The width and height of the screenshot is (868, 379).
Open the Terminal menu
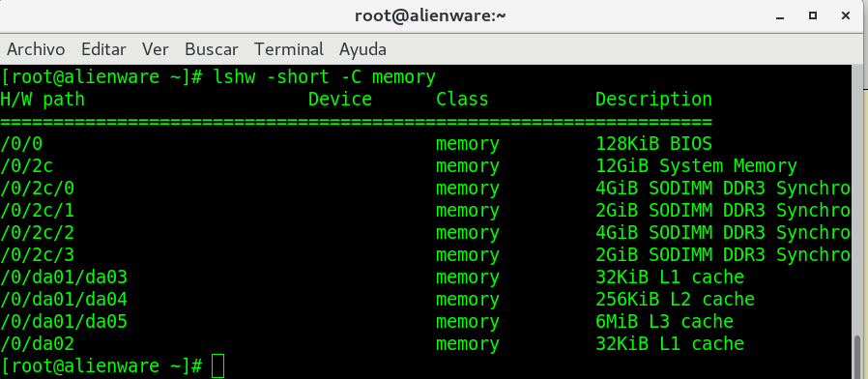(288, 49)
